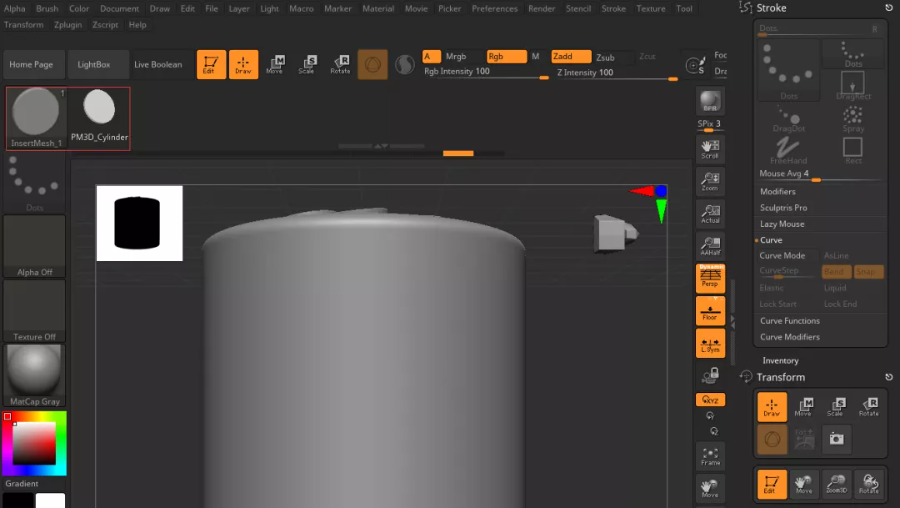Switch to Move gizmo in top shelf
Viewport: 900px width, 508px height.
pyautogui.click(x=275, y=64)
